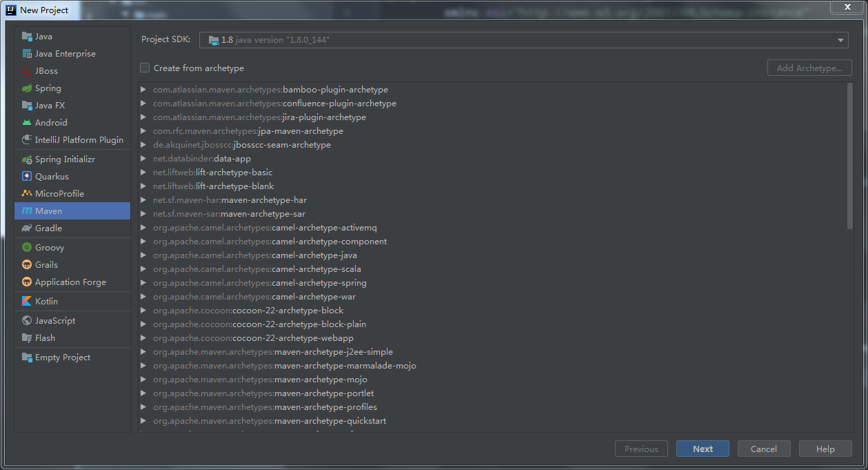Screen dimensions: 868x470
Task: Click the Application Forge icon
Action: (x=27, y=282)
